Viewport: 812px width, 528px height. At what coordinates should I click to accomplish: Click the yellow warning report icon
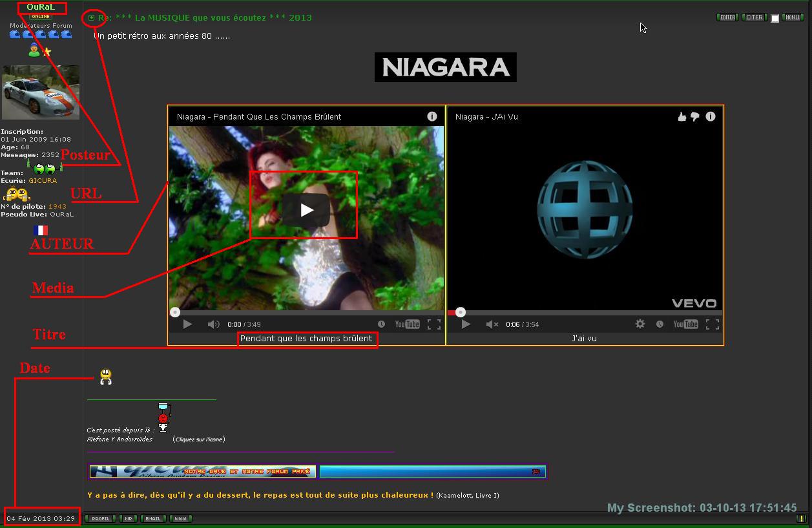[801, 518]
